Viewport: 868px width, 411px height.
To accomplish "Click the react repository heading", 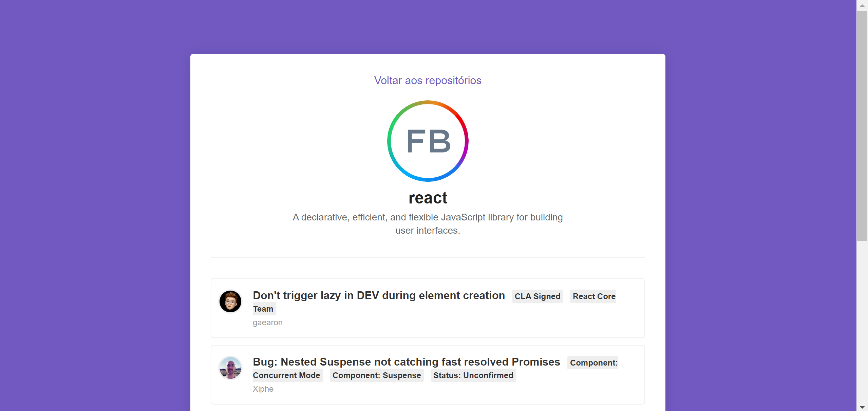I will [428, 198].
